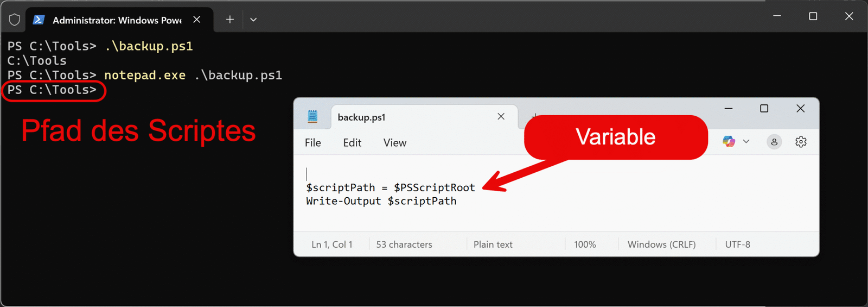Close the Notepad window

(x=800, y=109)
